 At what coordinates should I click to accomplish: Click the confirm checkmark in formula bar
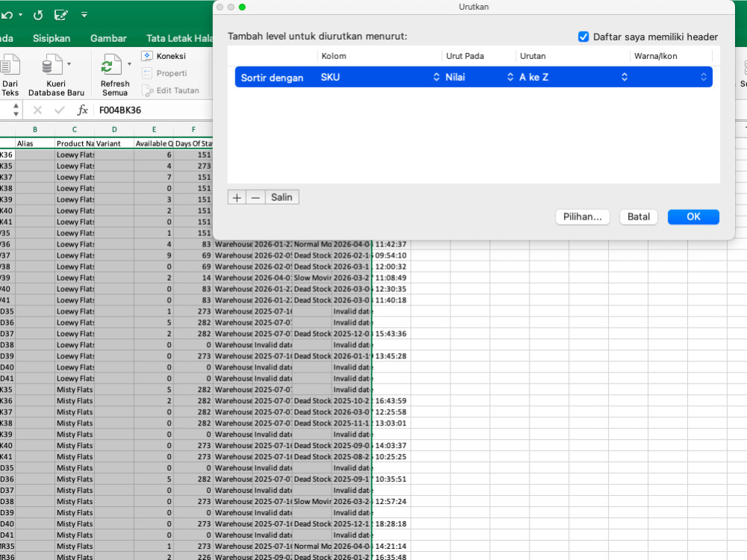(x=60, y=111)
